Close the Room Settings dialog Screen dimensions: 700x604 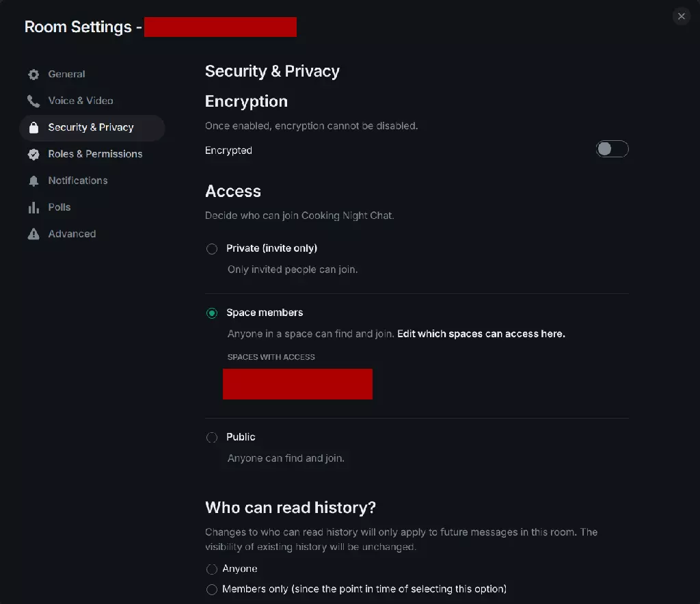point(681,16)
